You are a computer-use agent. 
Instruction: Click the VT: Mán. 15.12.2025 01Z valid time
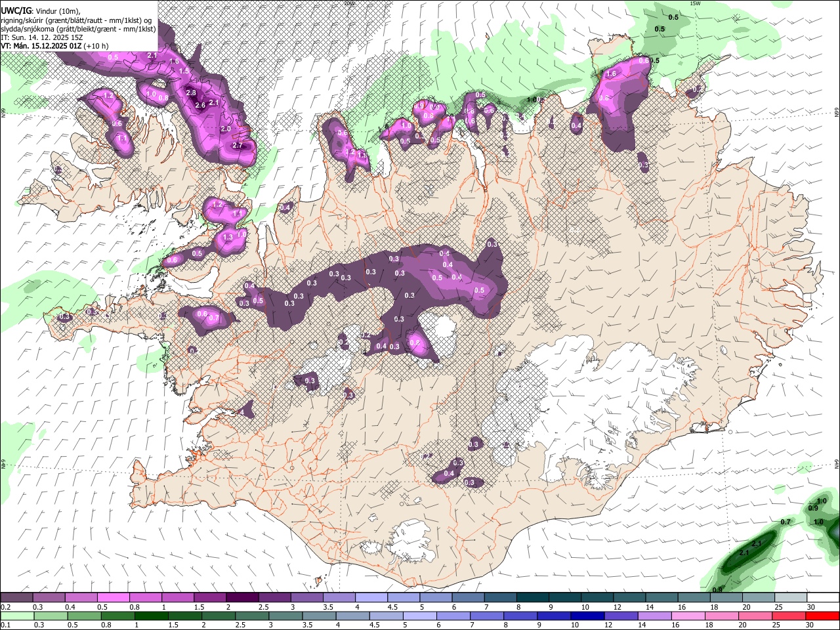[x=41, y=46]
